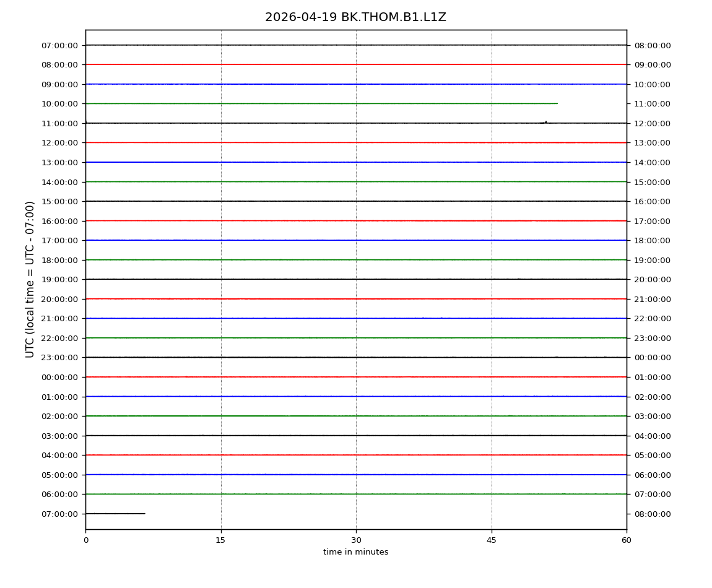Click the end of the short final black trace
Screen dimensions: 712x588
click(x=144, y=513)
